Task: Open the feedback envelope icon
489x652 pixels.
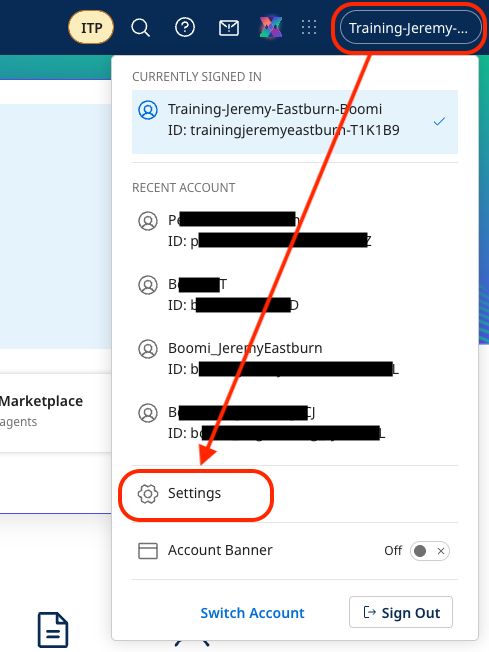Action: [229, 28]
